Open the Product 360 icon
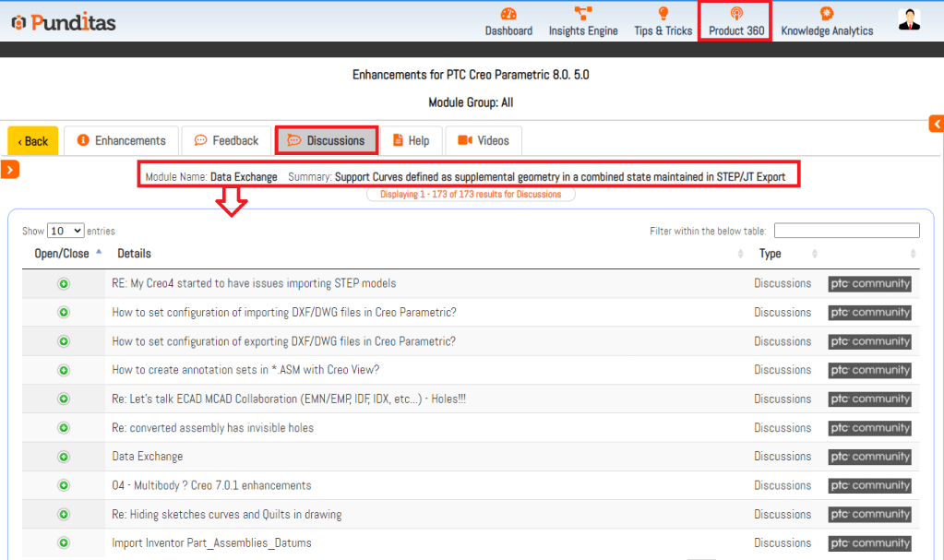Screen dimensions: 944x560 (736, 14)
